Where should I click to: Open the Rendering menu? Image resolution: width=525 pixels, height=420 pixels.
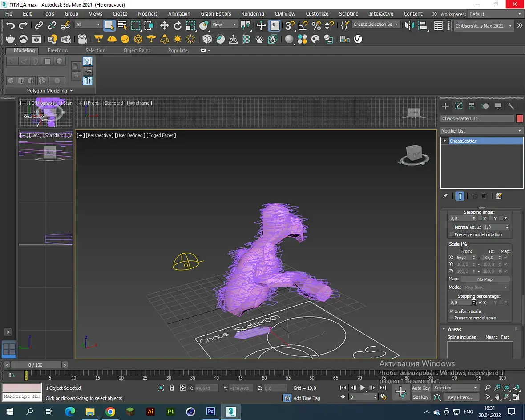click(252, 14)
